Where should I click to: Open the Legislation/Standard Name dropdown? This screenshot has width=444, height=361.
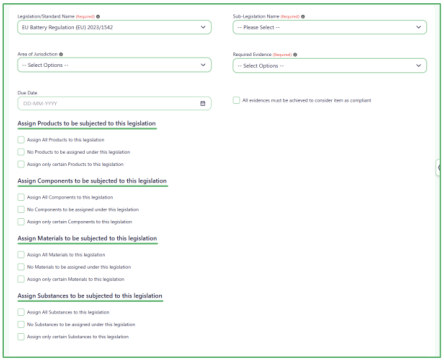click(x=114, y=27)
